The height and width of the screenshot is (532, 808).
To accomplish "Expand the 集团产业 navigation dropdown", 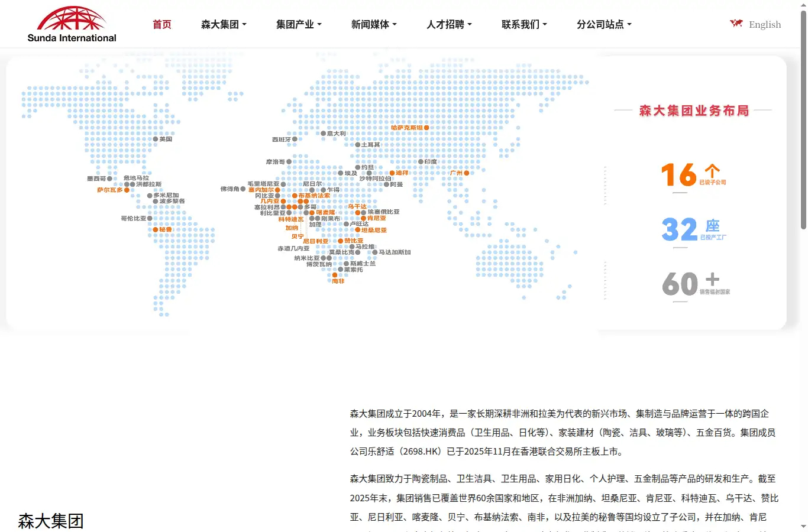I will click(299, 24).
